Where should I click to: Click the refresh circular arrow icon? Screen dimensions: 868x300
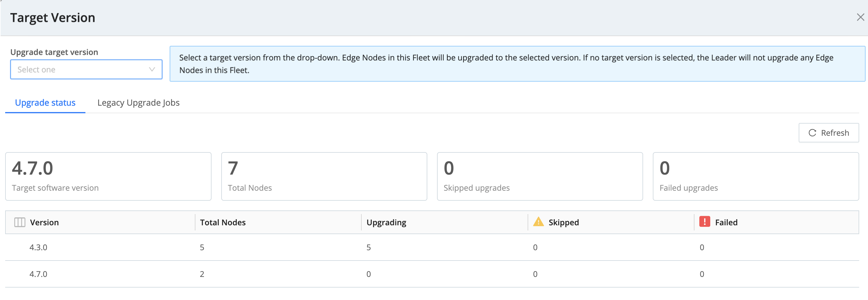click(813, 133)
